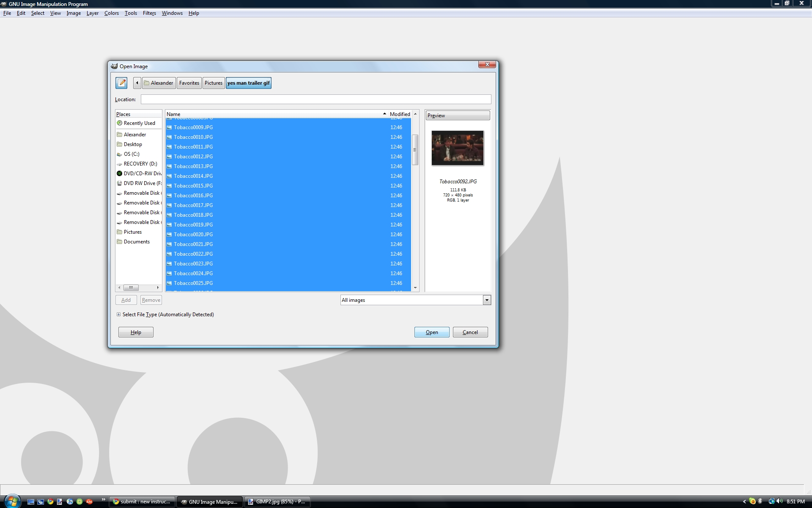
Task: Select file Tobacco0016.JPG
Action: coord(288,196)
